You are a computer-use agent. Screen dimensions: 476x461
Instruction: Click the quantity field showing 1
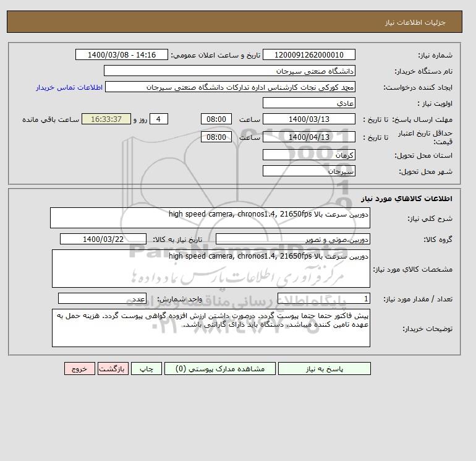323,298
